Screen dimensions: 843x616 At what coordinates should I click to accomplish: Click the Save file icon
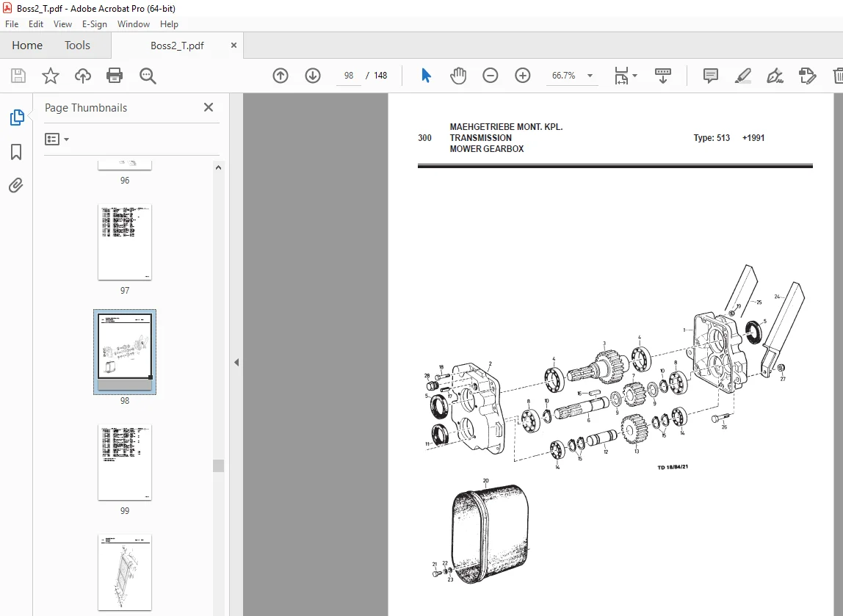coord(18,76)
